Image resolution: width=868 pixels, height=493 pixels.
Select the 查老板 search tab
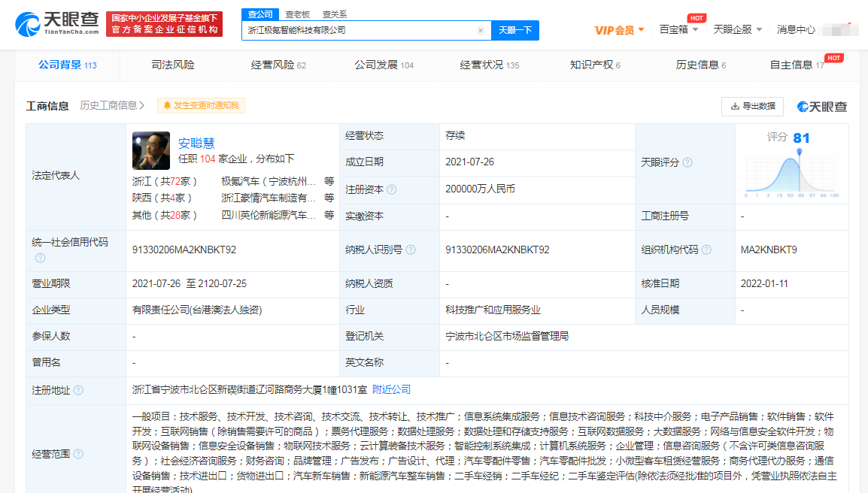[x=298, y=14]
